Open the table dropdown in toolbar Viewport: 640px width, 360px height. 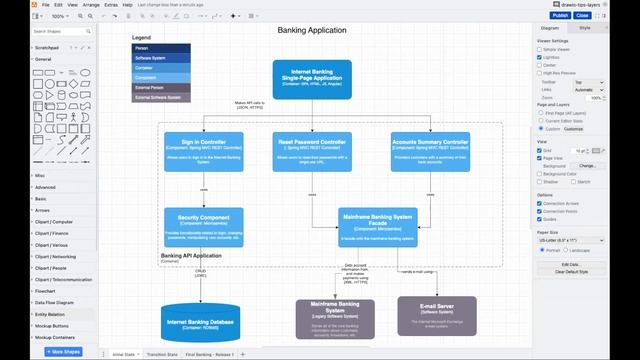coord(253,16)
